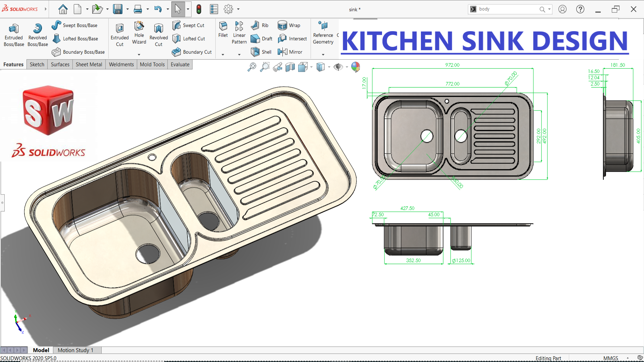This screenshot has width=644, height=362.
Task: Toggle the Section View icon
Action: point(290,67)
